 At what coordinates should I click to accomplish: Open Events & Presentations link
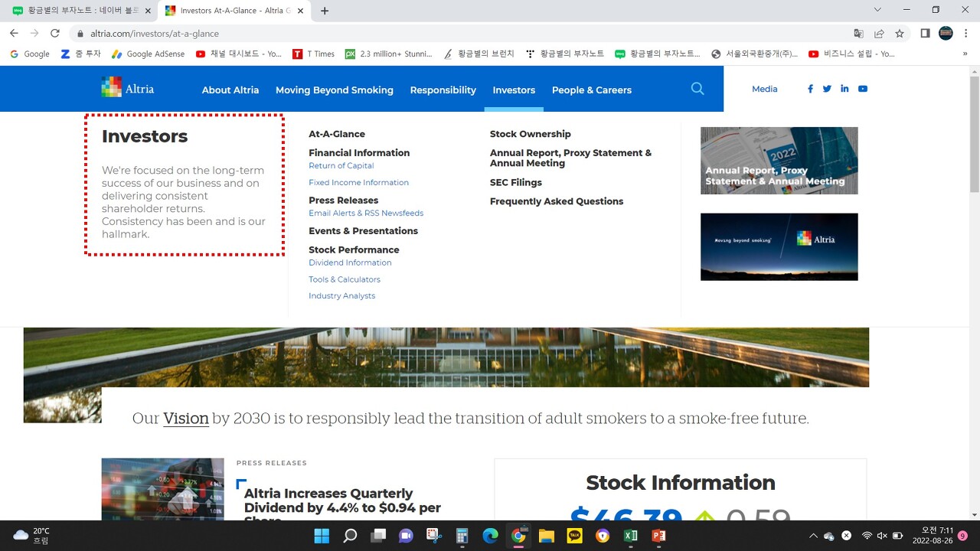[363, 231]
